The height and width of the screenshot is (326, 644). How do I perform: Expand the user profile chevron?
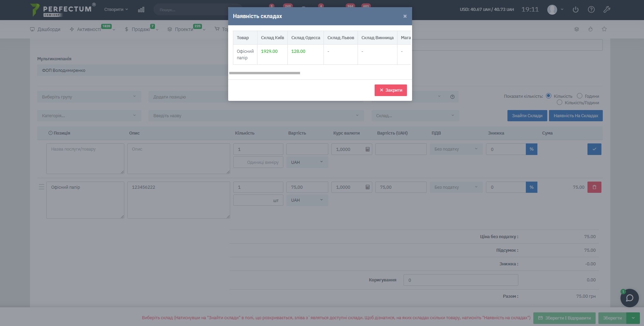562,10
